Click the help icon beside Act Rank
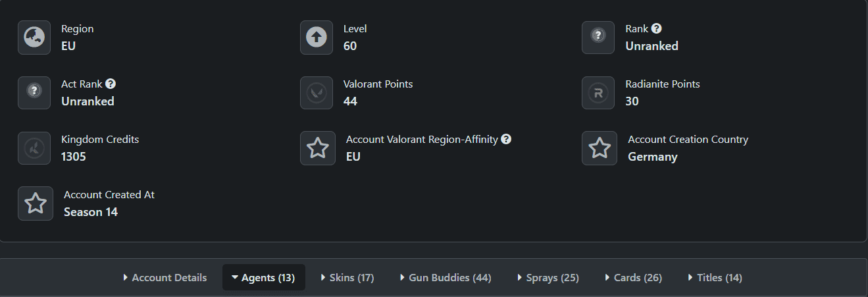 pyautogui.click(x=111, y=84)
